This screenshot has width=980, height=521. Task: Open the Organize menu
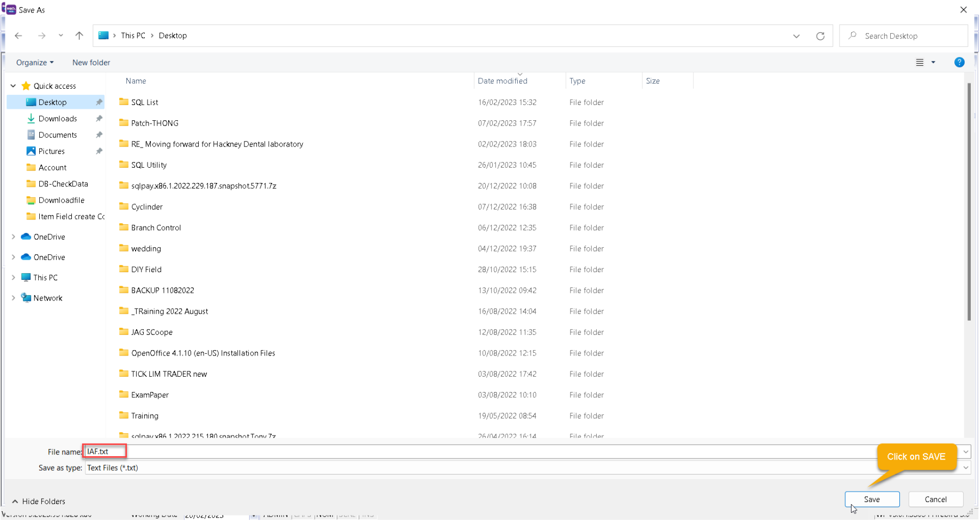(35, 63)
